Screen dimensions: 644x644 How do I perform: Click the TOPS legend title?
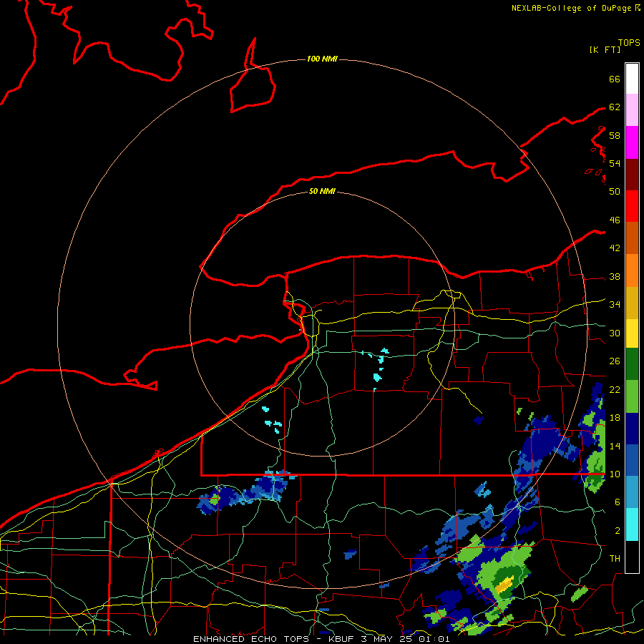(629, 42)
